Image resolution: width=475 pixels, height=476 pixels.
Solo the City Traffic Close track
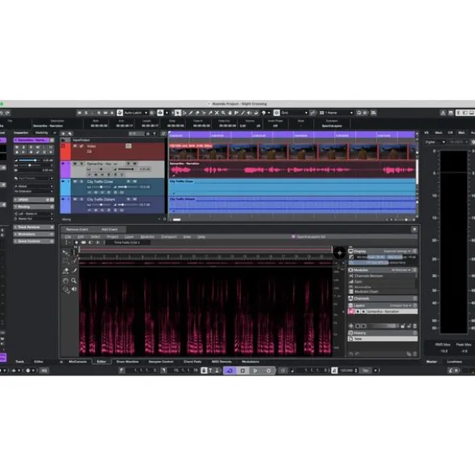[81, 181]
